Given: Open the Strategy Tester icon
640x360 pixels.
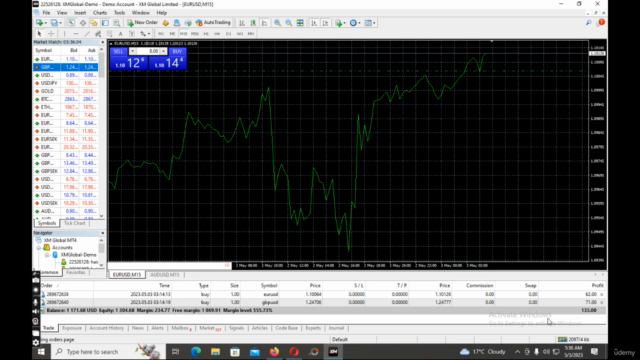Looking at the screenshot, I should (x=116, y=23).
